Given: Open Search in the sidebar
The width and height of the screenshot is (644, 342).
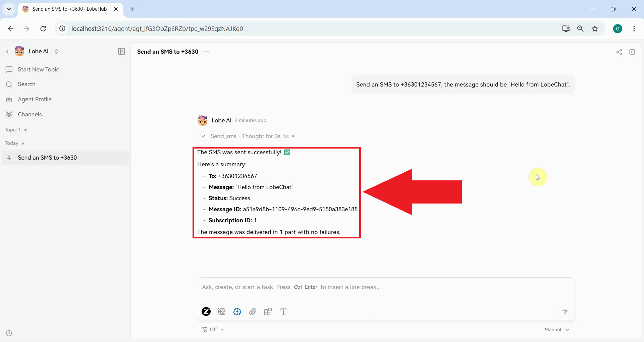Looking at the screenshot, I should coord(65,84).
